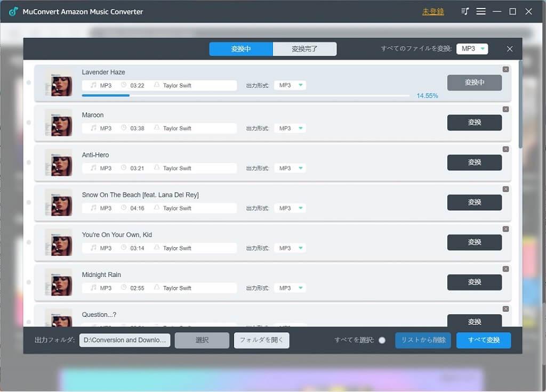Click the Maroon song title
The width and height of the screenshot is (546, 392).
pos(93,115)
